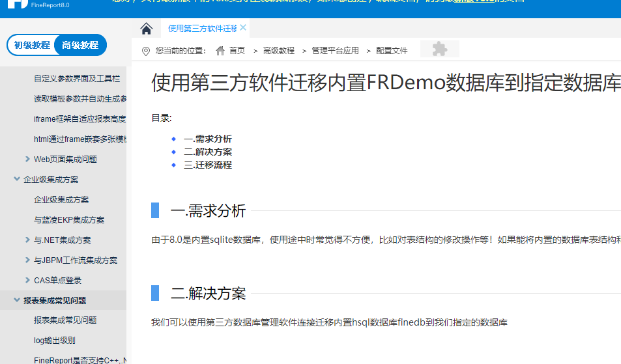Open html通过frame嵌套多张模板 article
This screenshot has height=364, width=621.
(x=80, y=139)
